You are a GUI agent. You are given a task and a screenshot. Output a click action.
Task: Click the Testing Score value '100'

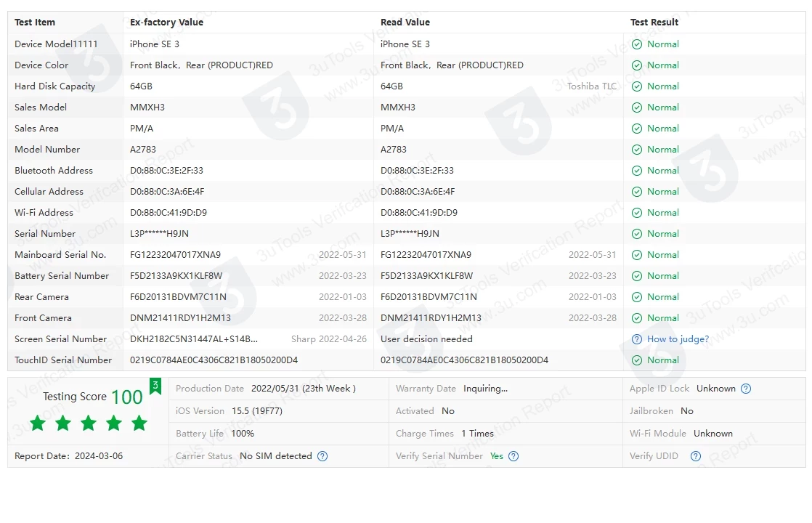(x=127, y=397)
